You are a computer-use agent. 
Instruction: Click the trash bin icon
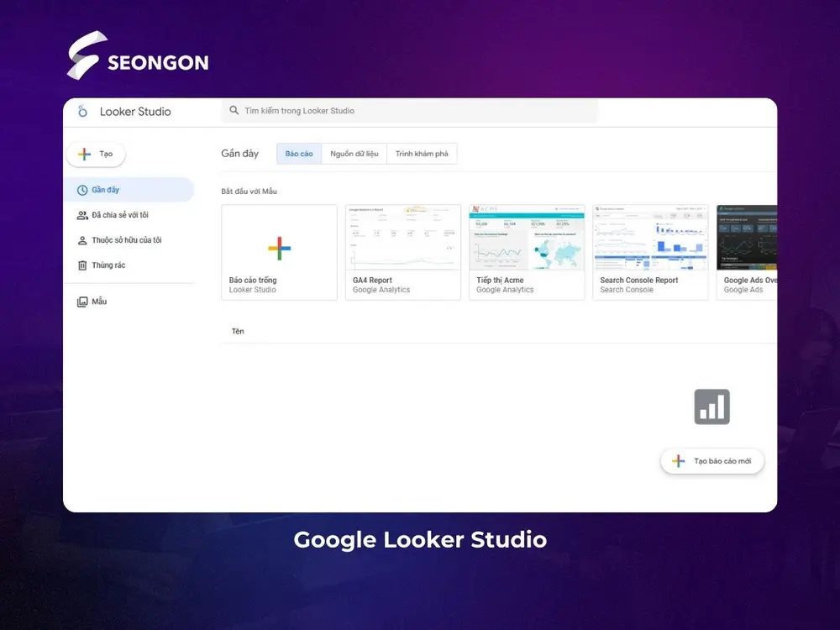(82, 265)
